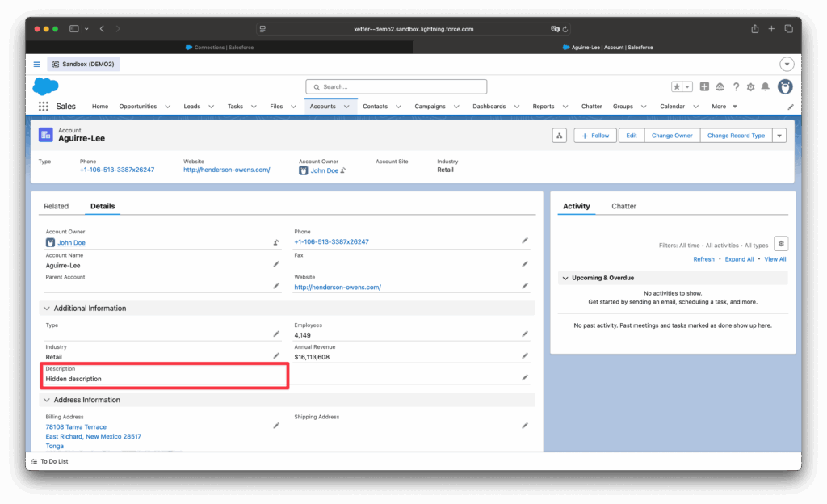Share the page from Safari toolbar

pos(755,29)
